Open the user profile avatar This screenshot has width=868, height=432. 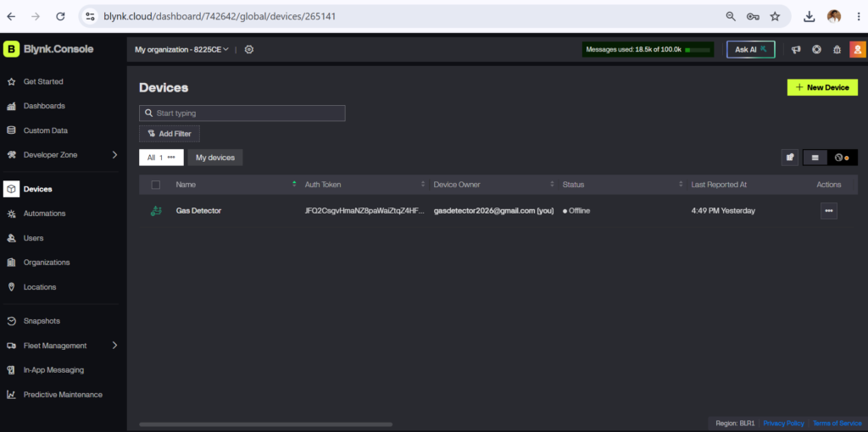click(x=857, y=49)
